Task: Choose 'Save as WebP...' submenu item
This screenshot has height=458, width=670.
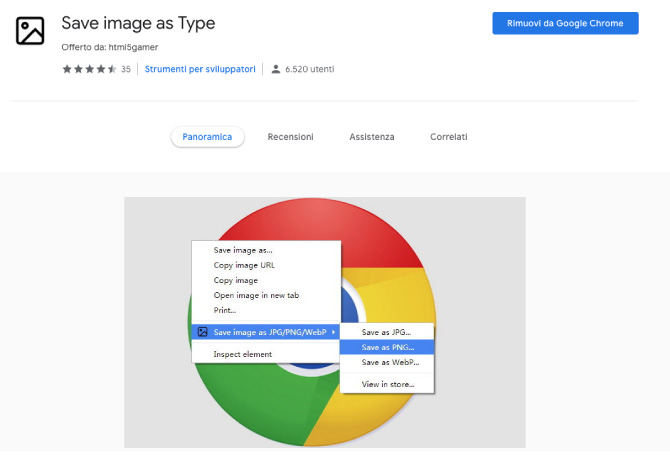Action: pyautogui.click(x=387, y=362)
